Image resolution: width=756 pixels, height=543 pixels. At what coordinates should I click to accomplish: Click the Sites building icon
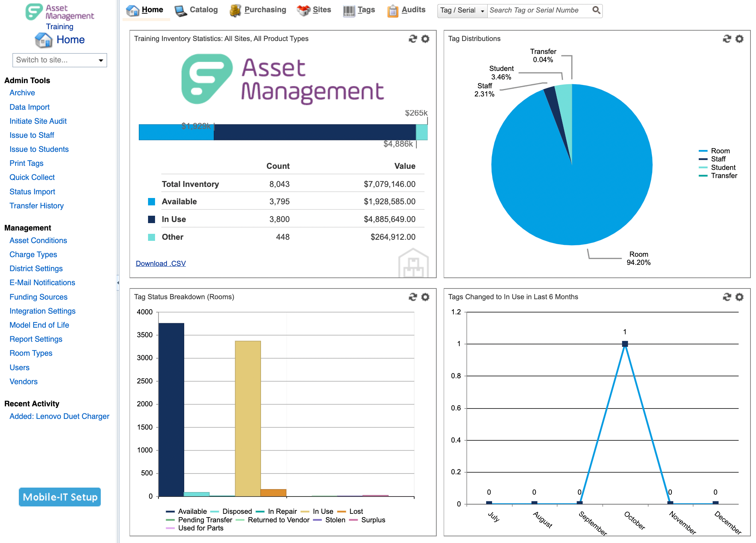pos(303,11)
